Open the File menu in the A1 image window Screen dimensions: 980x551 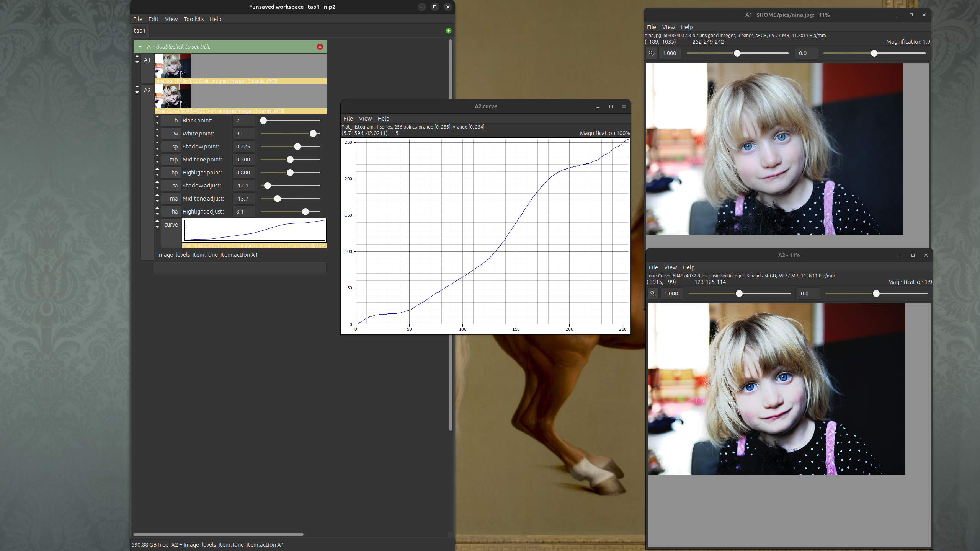(652, 27)
